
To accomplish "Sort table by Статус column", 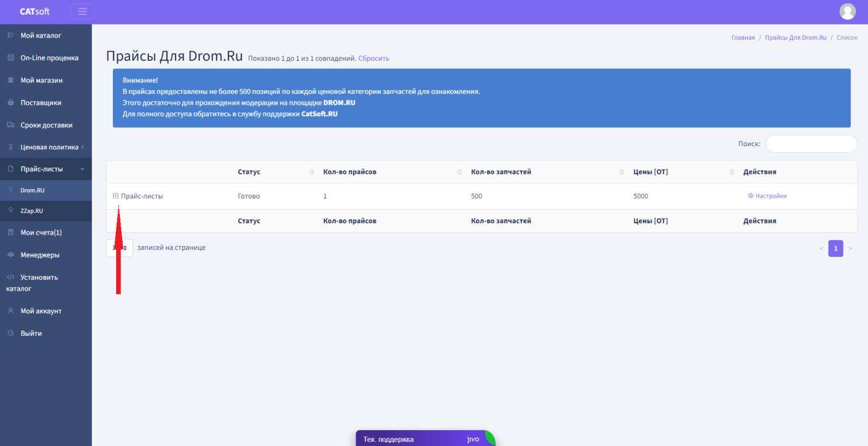I will point(312,172).
